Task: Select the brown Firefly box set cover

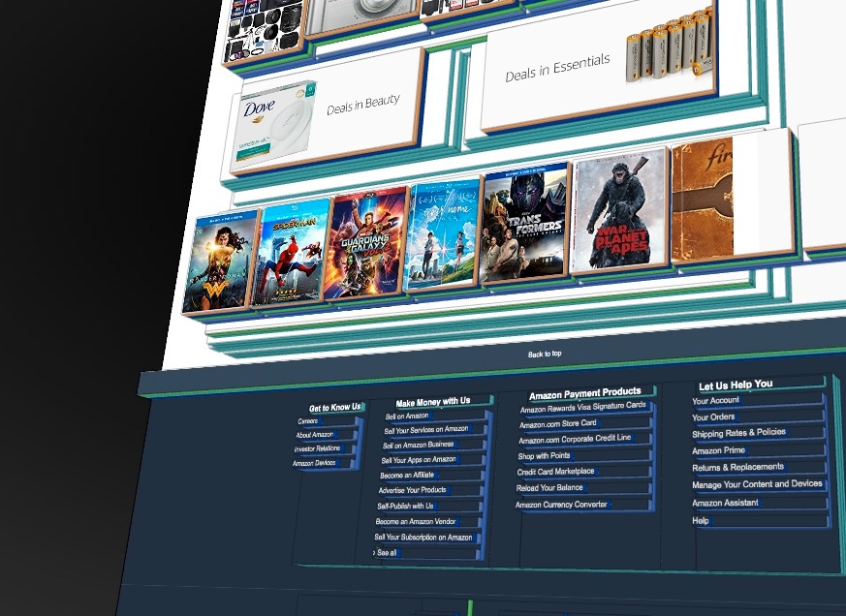Action: 703,200
